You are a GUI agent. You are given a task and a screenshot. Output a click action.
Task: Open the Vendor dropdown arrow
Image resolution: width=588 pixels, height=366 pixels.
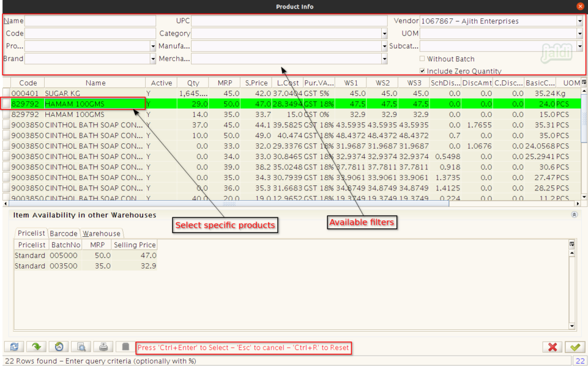point(580,21)
